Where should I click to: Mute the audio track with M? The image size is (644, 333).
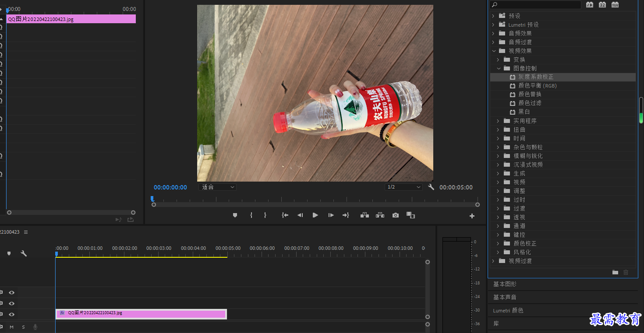[x=12, y=327]
